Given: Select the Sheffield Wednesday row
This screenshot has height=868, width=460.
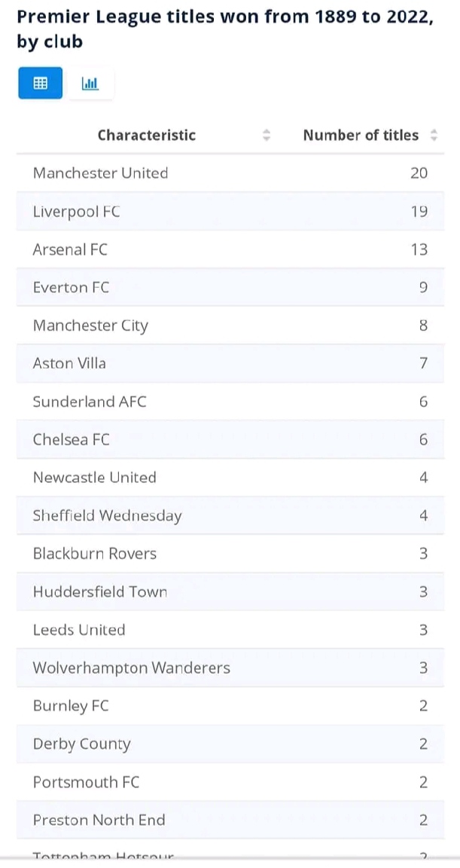Looking at the screenshot, I should coord(230,516).
